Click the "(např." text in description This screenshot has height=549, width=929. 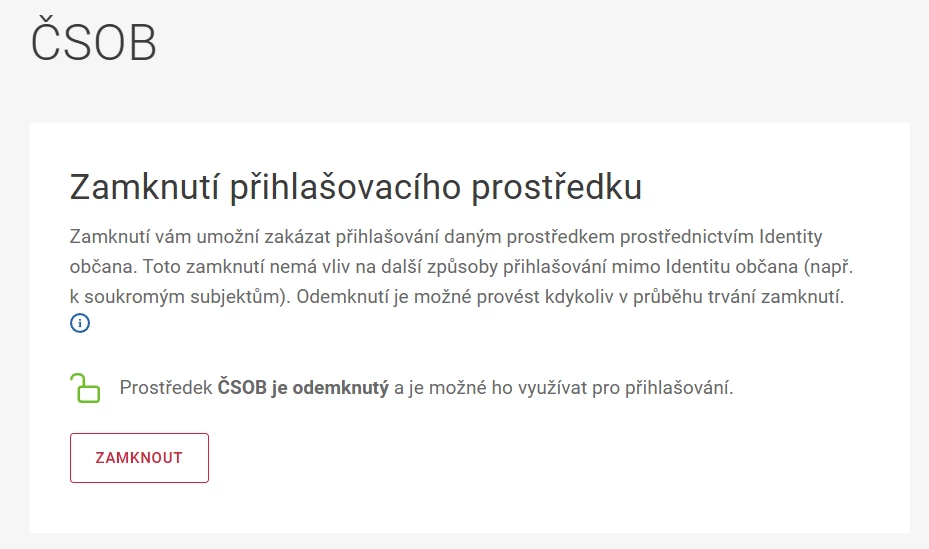pos(828,267)
